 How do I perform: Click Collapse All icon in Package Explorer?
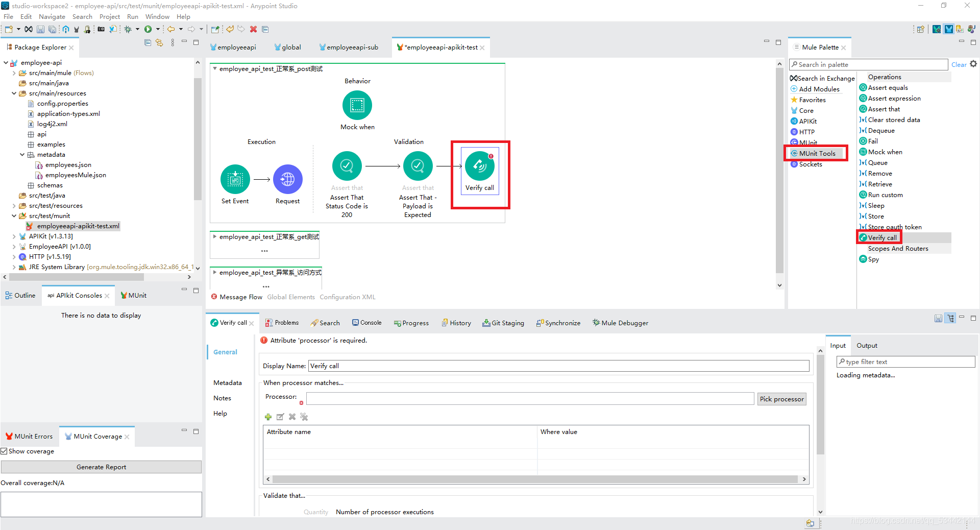click(148, 42)
